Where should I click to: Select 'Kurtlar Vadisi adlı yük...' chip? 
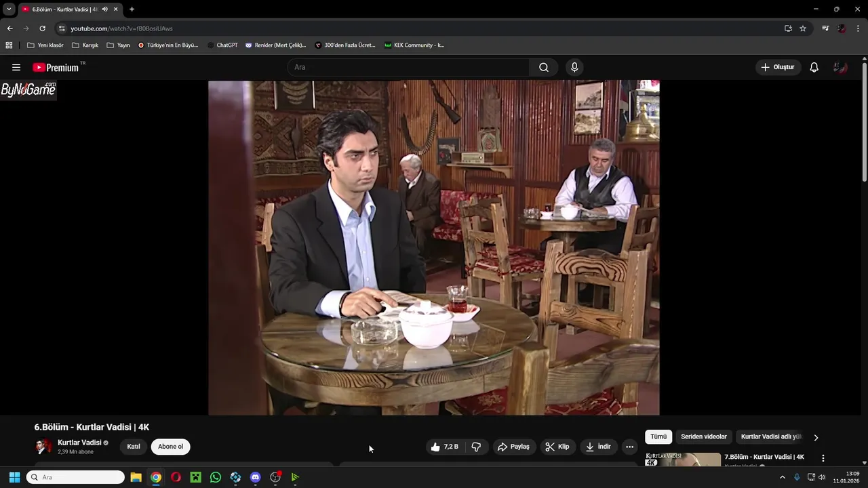[771, 437]
